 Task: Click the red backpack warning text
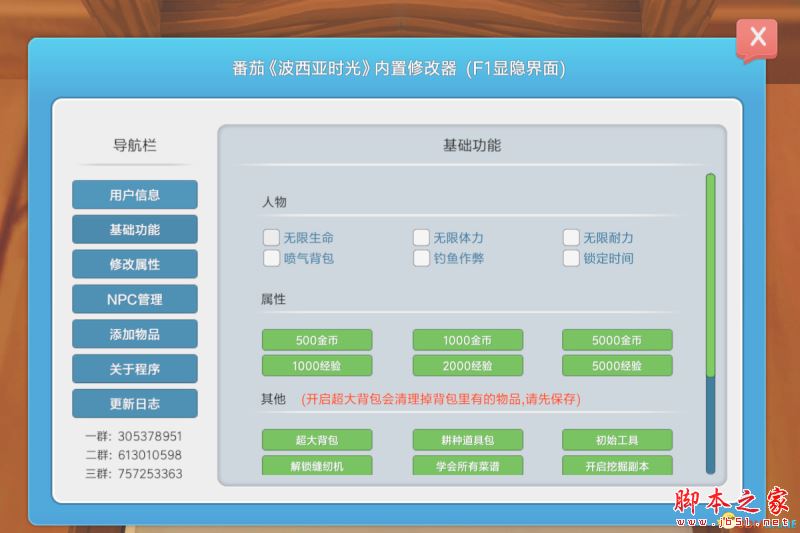point(441,399)
